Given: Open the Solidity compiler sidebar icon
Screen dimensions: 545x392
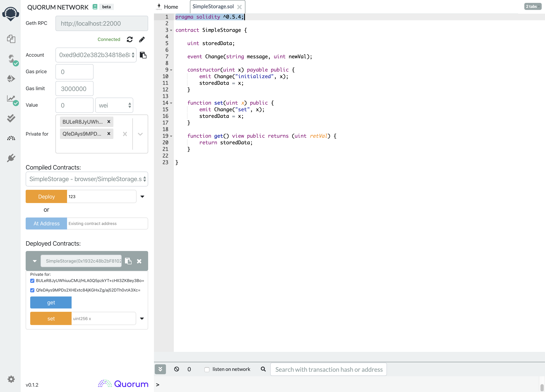Looking at the screenshot, I should point(11,59).
